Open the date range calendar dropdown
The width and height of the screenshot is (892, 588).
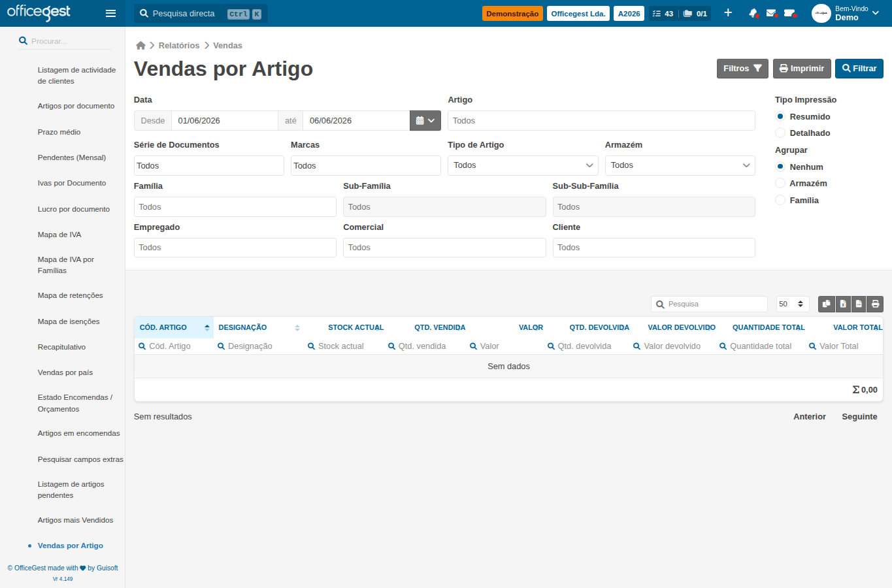coord(425,120)
